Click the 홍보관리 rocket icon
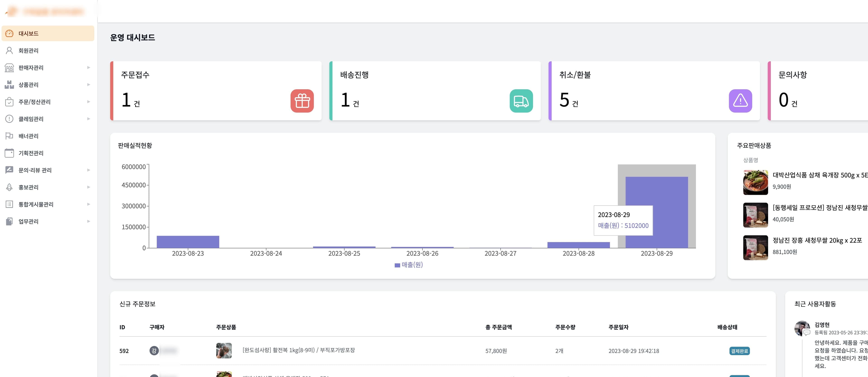 (9, 187)
